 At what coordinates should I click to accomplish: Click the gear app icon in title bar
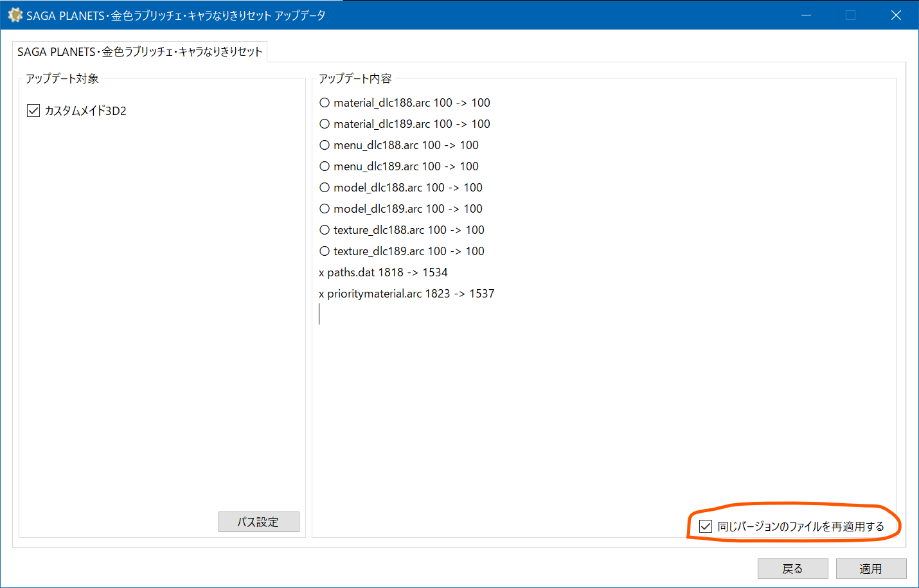pos(15,15)
